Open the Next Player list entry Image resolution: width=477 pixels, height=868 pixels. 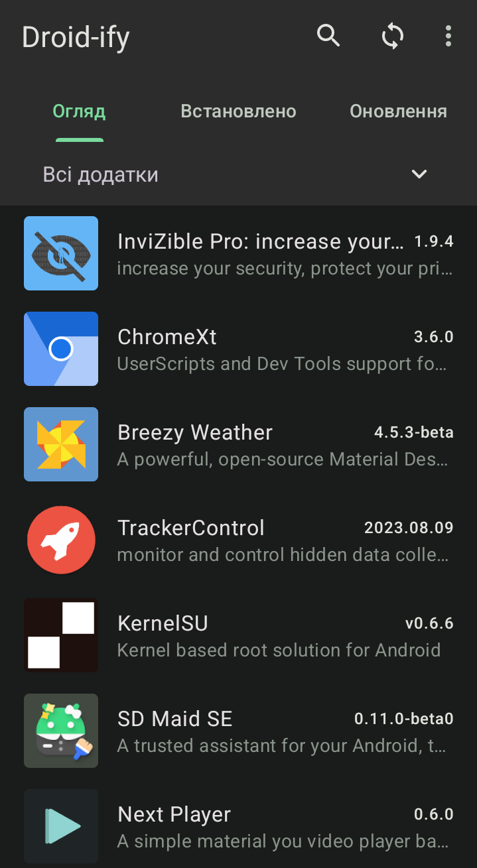(238, 826)
